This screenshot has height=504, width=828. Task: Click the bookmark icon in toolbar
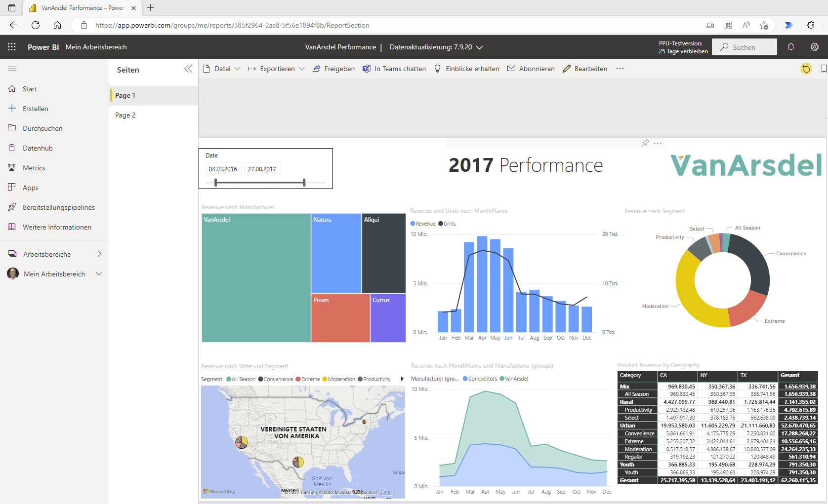[823, 69]
